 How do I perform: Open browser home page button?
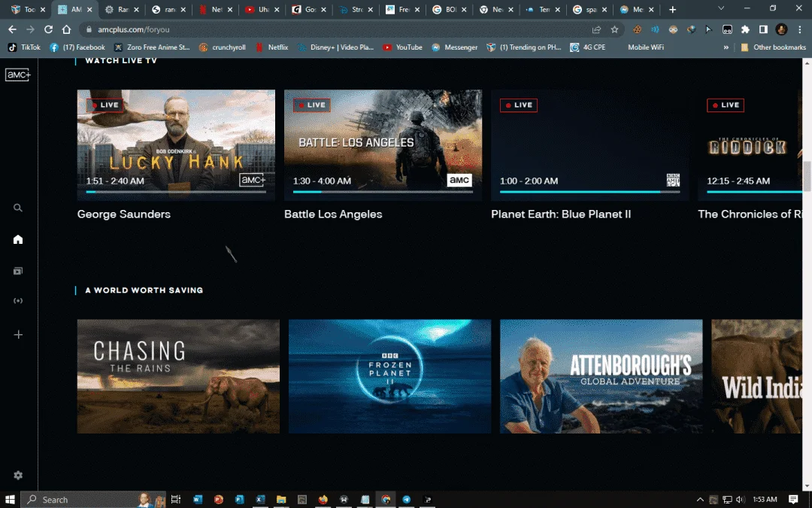tap(66, 29)
